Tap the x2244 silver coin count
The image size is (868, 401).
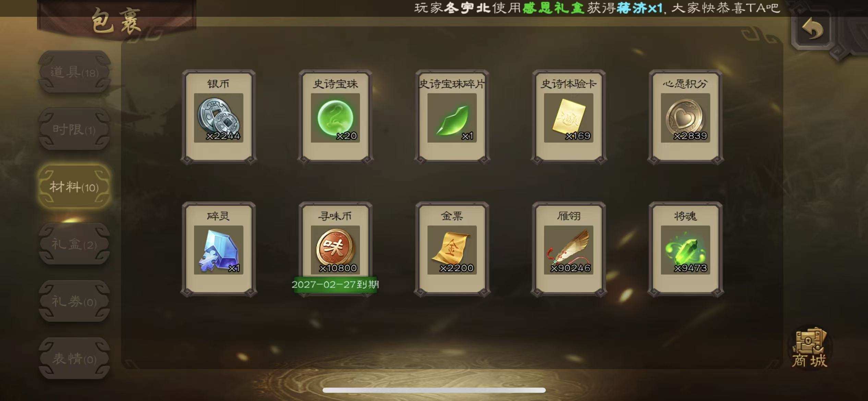[223, 136]
